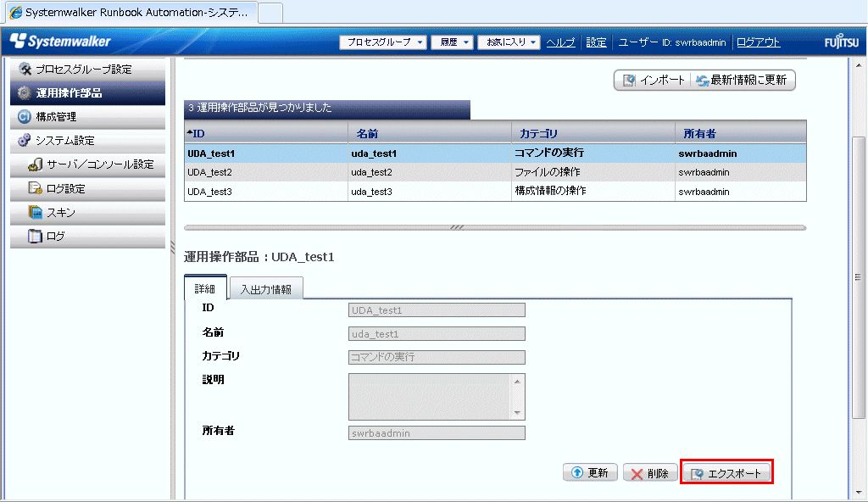Click the ログアウト link
This screenshot has width=868, height=502.
tap(758, 42)
